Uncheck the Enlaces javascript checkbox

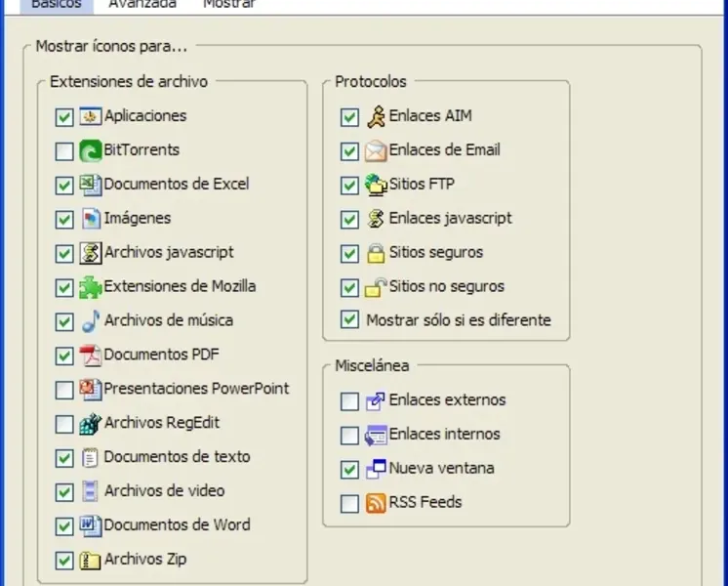click(349, 220)
